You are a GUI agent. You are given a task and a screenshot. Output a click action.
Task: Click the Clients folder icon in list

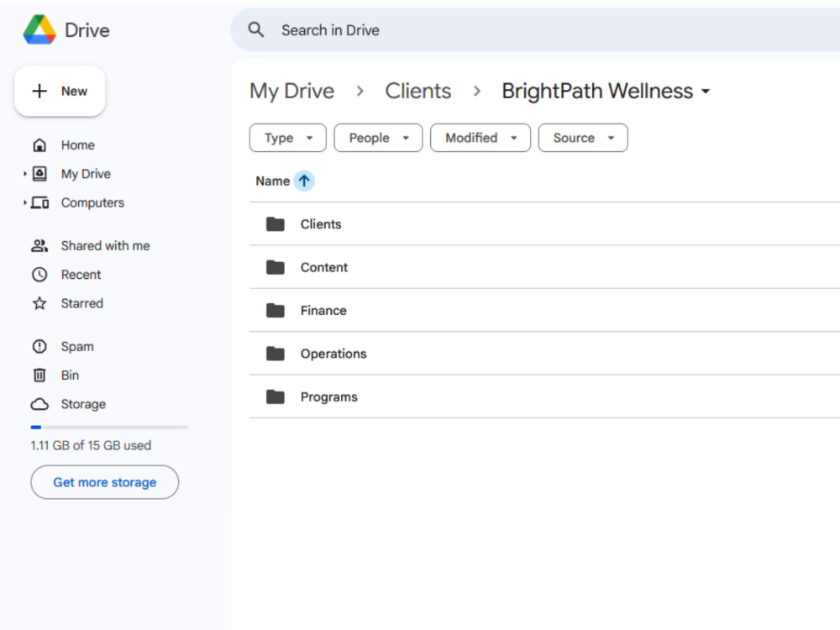pyautogui.click(x=276, y=224)
